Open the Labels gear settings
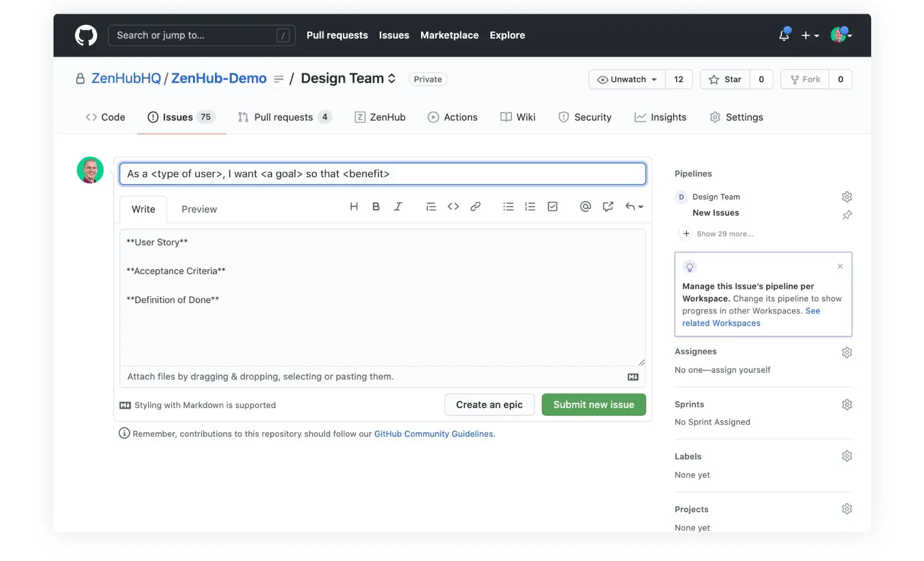 point(847,456)
